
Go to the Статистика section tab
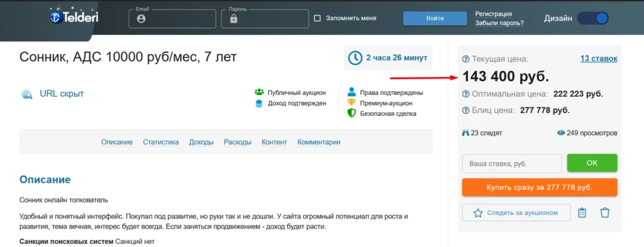(x=161, y=143)
